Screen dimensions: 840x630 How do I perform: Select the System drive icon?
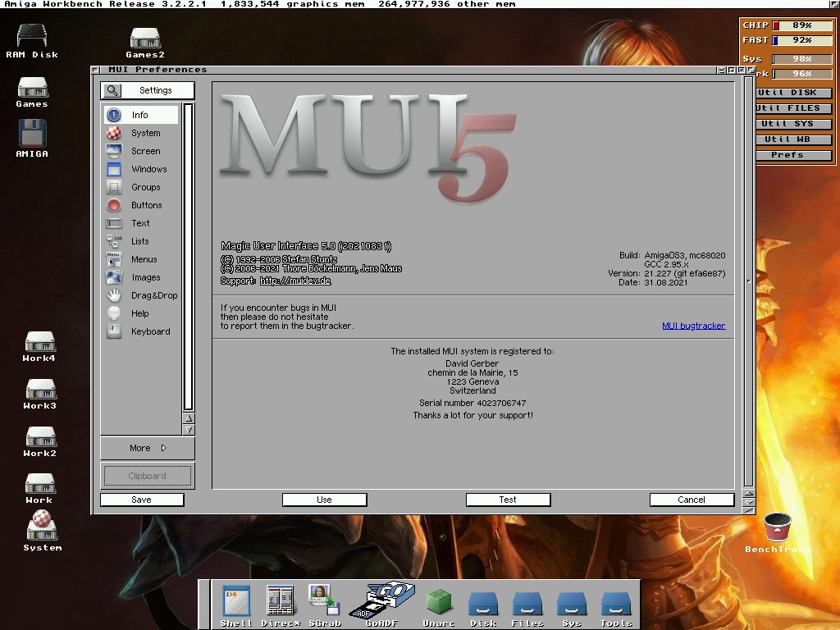click(x=43, y=531)
